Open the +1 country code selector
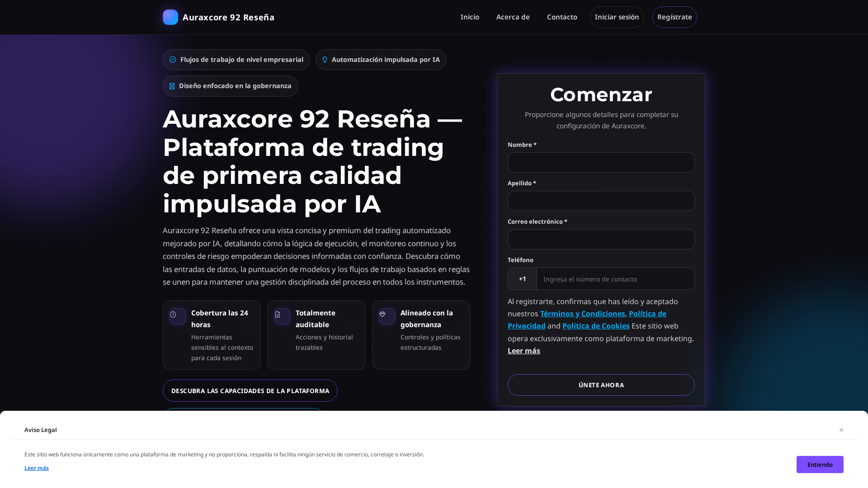 (522, 279)
